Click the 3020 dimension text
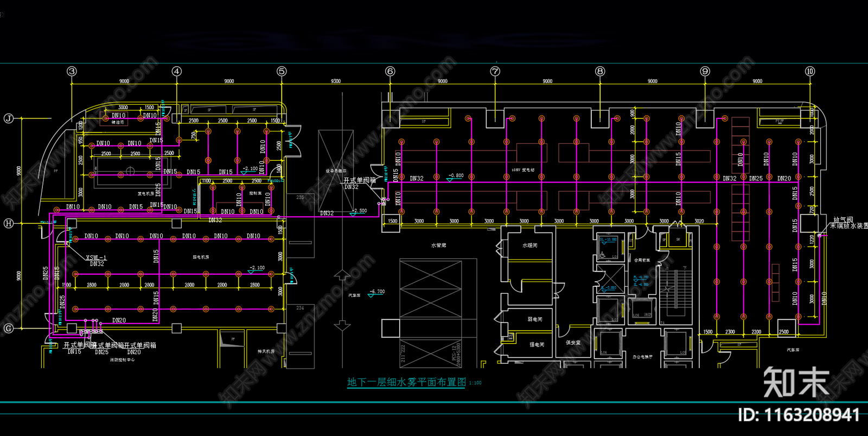 pos(699,221)
